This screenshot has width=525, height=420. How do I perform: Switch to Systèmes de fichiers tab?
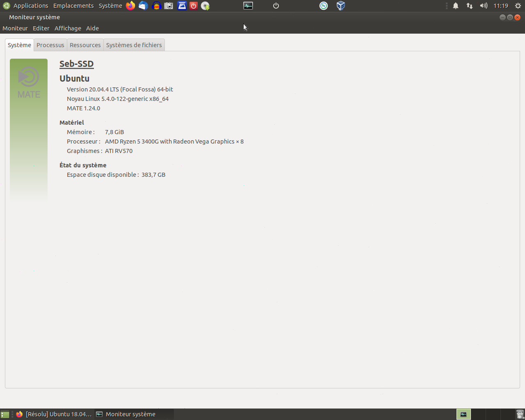(x=134, y=45)
